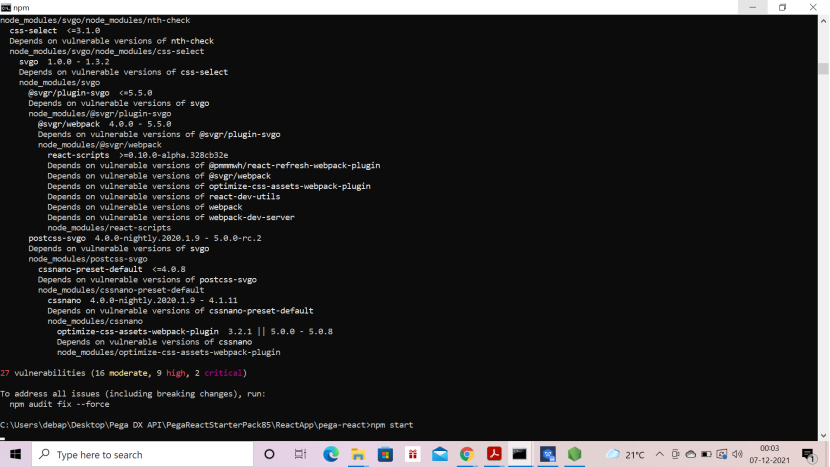Select the Command Prompt taskbar icon
The height and width of the screenshot is (467, 830).
coord(520,454)
